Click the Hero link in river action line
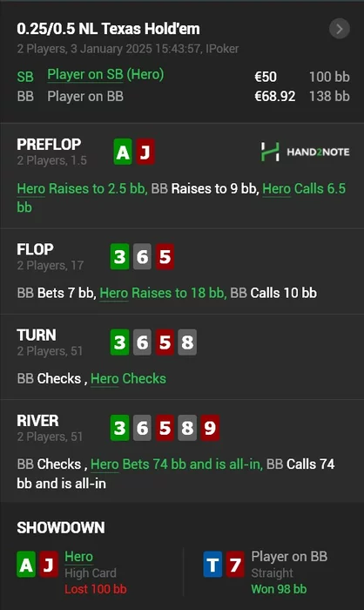 click(104, 464)
